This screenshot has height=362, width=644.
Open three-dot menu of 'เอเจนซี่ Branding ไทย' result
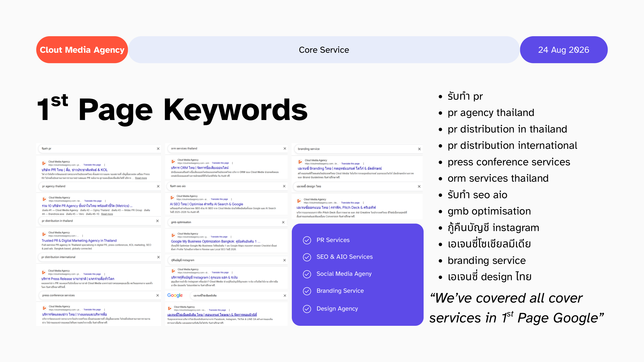[x=364, y=164]
